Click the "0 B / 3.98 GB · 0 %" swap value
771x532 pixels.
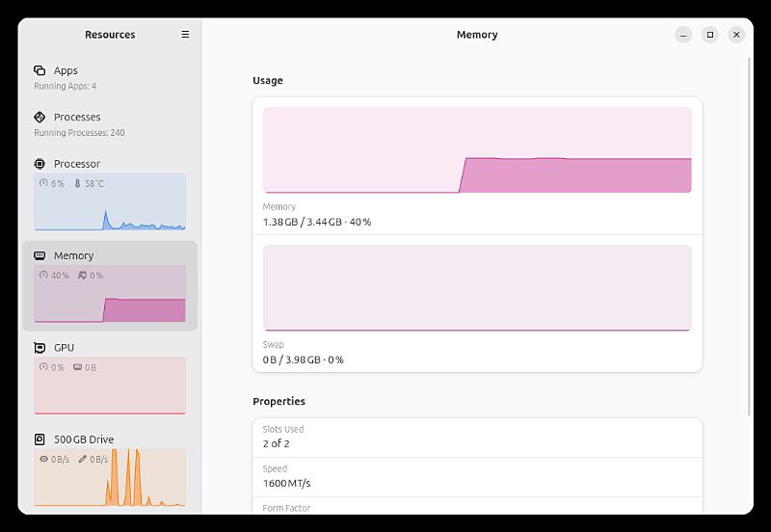(303, 359)
